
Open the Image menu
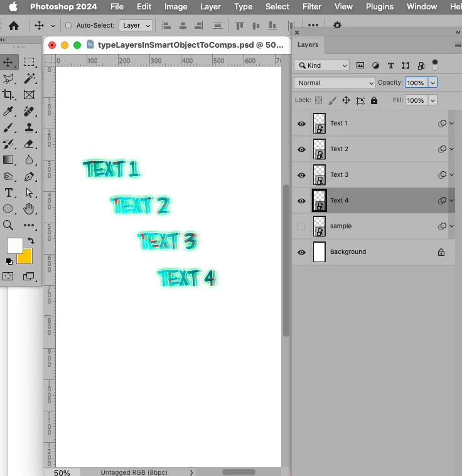[x=176, y=7]
